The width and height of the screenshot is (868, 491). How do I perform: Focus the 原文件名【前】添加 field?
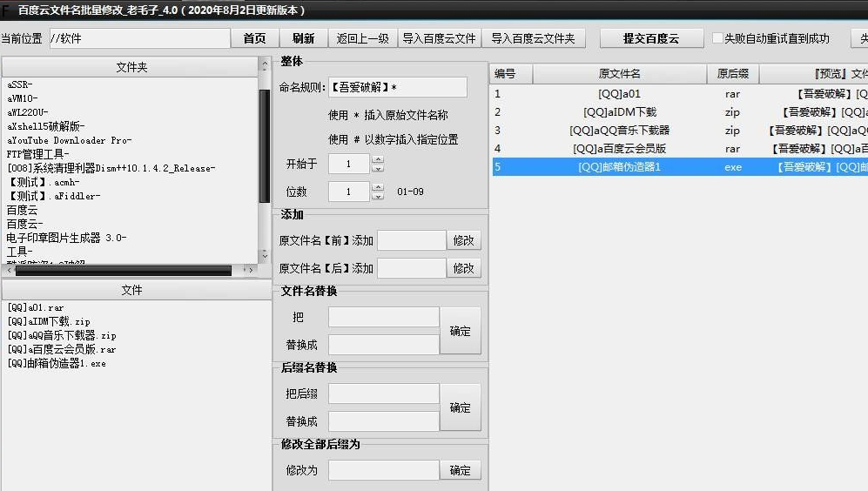click(x=411, y=240)
